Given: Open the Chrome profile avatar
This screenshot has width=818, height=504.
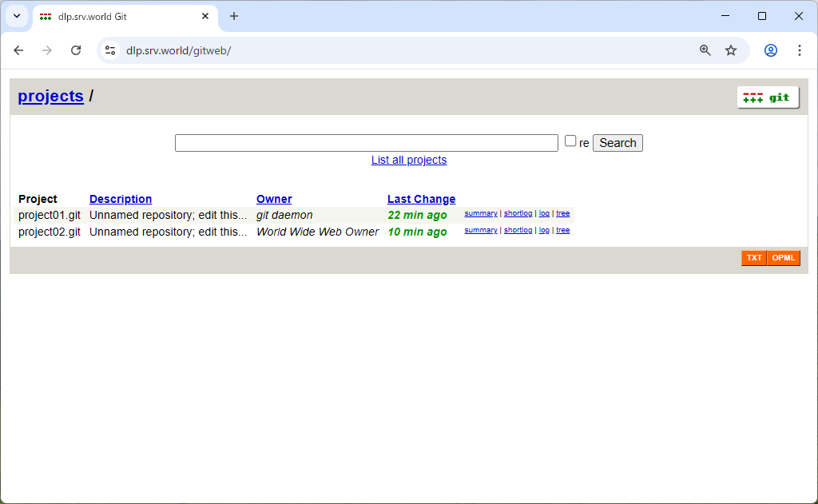Looking at the screenshot, I should coord(771,50).
